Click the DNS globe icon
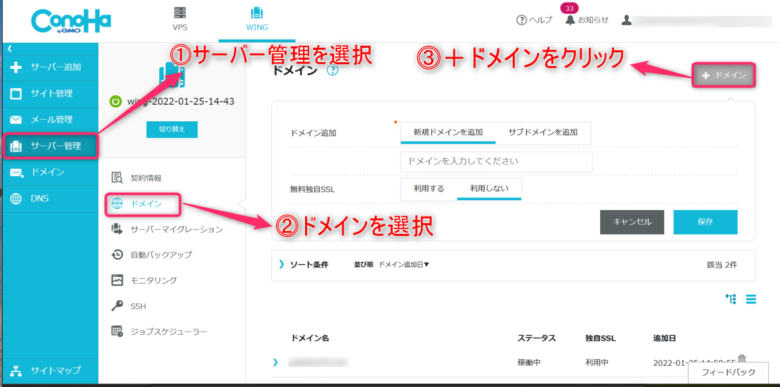 (16, 198)
